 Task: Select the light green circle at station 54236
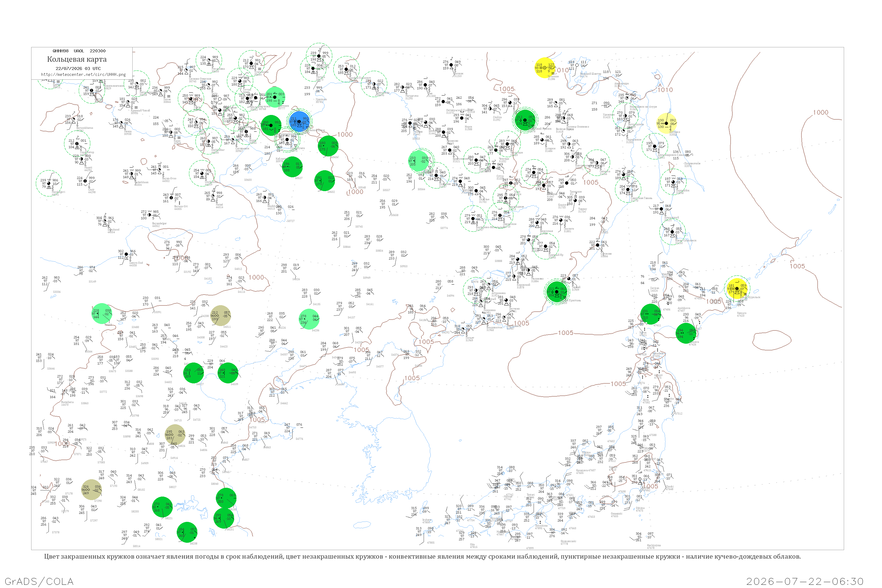309,319
